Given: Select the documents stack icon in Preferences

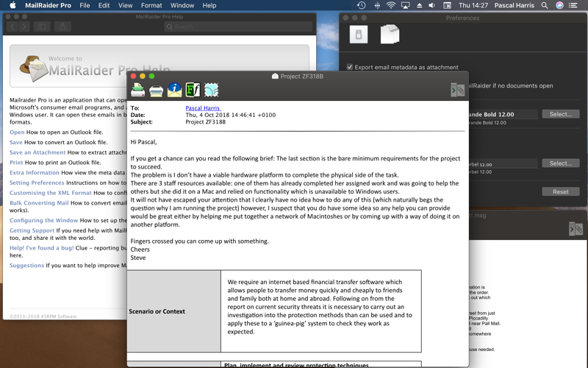Looking at the screenshot, I should click(390, 34).
